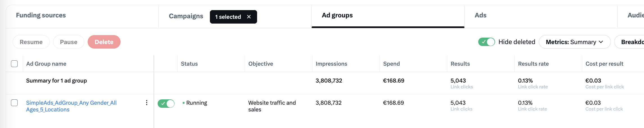644x128 pixels.
Task: Go to the Audiences tab
Action: (636, 15)
